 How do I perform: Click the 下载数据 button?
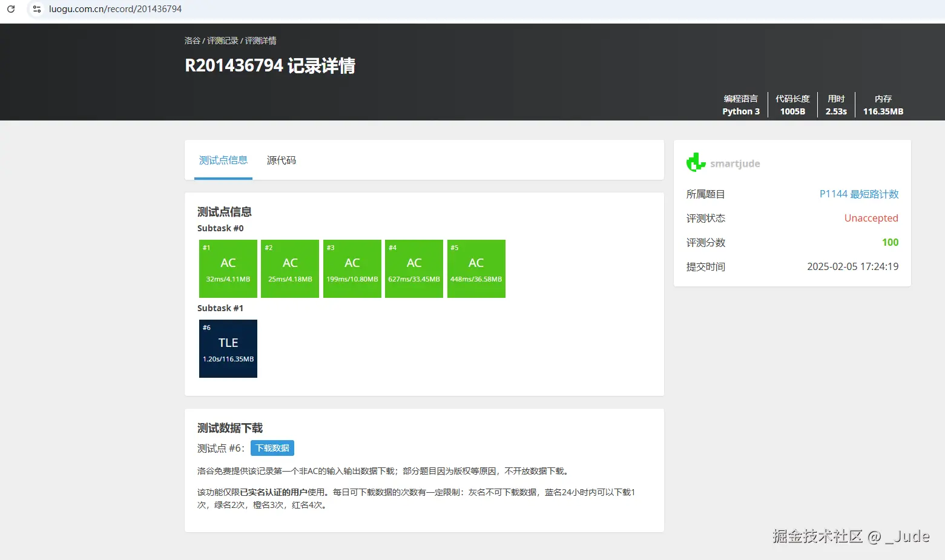pyautogui.click(x=272, y=448)
